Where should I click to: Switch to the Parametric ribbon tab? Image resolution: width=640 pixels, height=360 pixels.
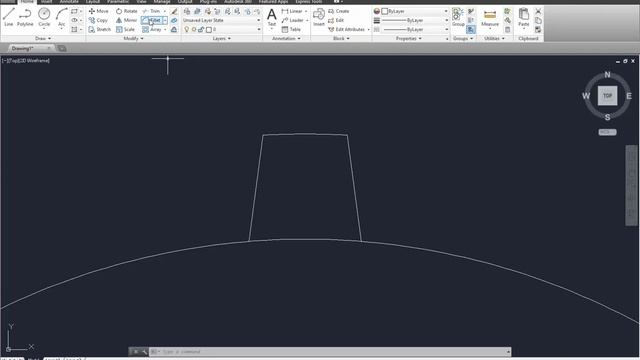click(118, 2)
